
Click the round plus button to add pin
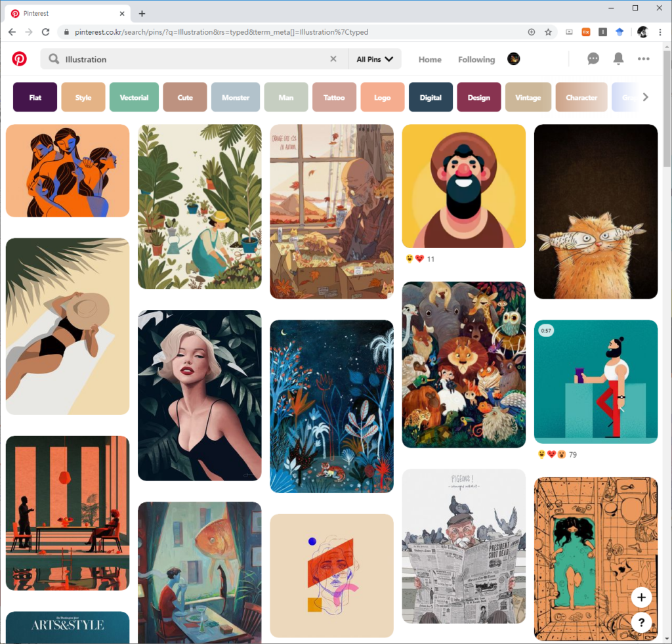tap(641, 597)
